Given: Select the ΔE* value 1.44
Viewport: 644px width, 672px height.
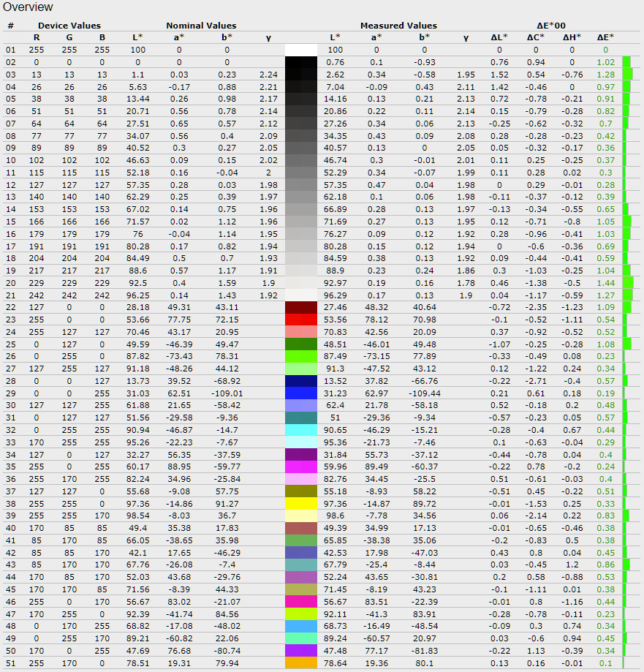Looking at the screenshot, I should (x=605, y=282).
